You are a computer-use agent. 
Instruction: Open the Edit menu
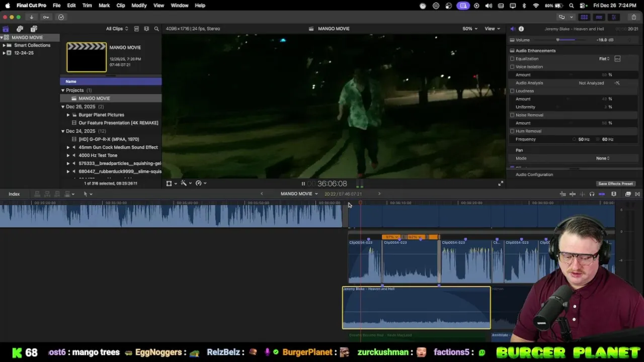(x=71, y=6)
